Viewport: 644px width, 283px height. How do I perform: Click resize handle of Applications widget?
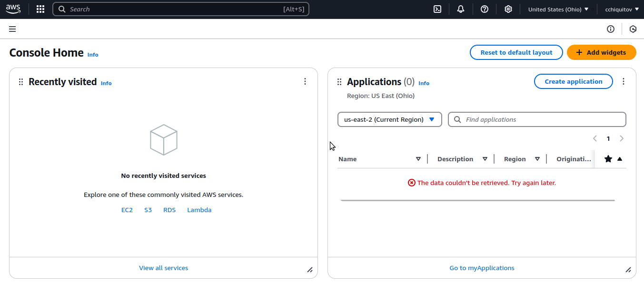(628, 270)
